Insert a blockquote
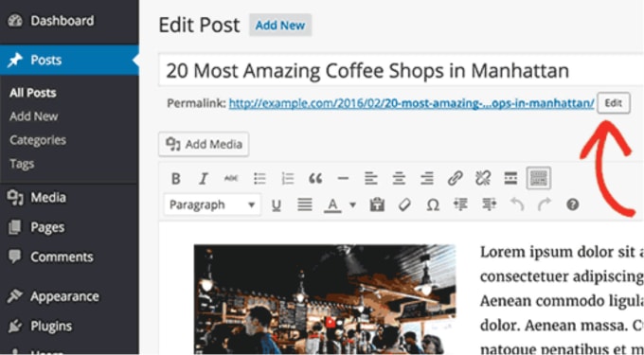Image resolution: width=644 pixels, height=355 pixels. click(315, 179)
